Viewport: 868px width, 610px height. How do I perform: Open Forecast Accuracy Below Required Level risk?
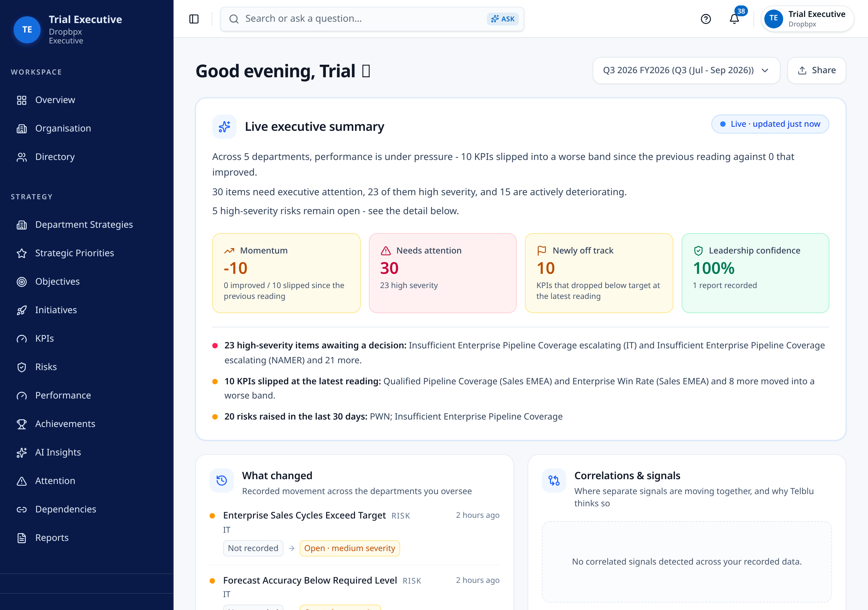pyautogui.click(x=310, y=580)
